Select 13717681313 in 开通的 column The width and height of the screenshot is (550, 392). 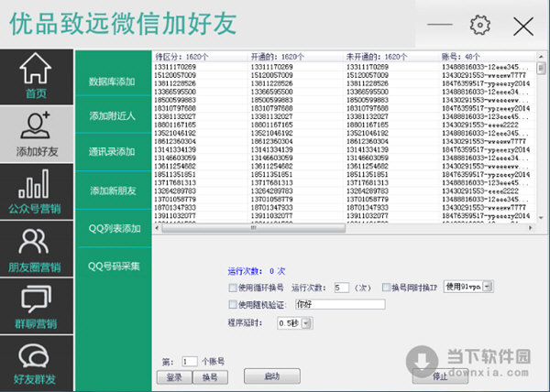point(272,182)
